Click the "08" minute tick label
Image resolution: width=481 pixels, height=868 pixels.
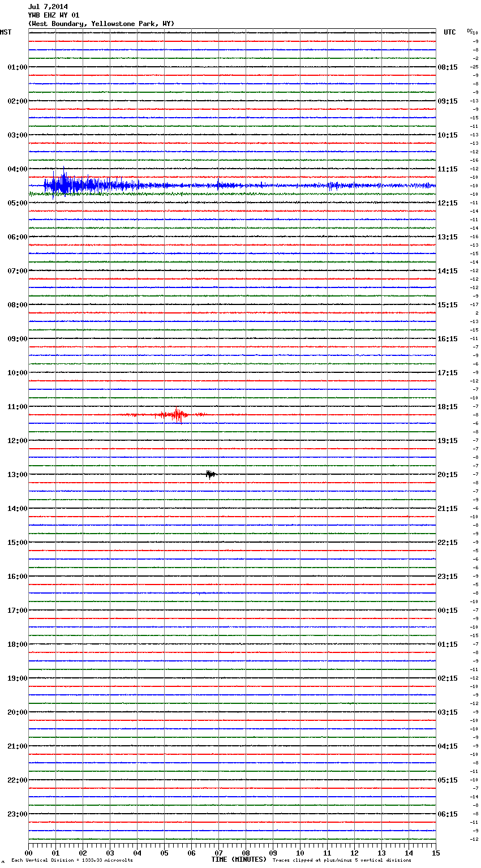coord(246,853)
